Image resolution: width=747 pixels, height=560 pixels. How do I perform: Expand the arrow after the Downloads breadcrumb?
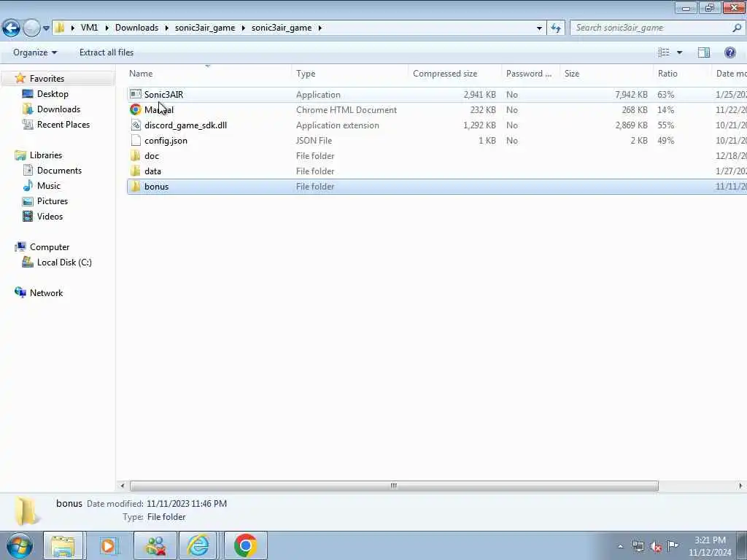pyautogui.click(x=167, y=28)
